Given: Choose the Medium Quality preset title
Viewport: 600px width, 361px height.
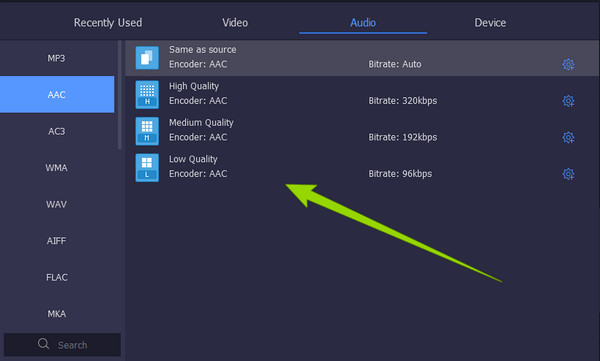Looking at the screenshot, I should click(201, 123).
